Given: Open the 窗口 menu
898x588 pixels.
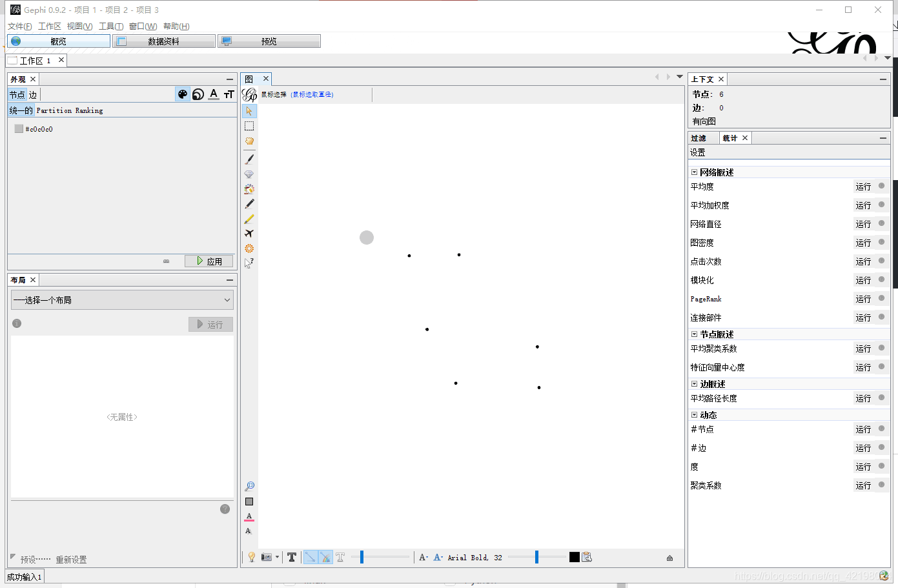Looking at the screenshot, I should [x=143, y=26].
